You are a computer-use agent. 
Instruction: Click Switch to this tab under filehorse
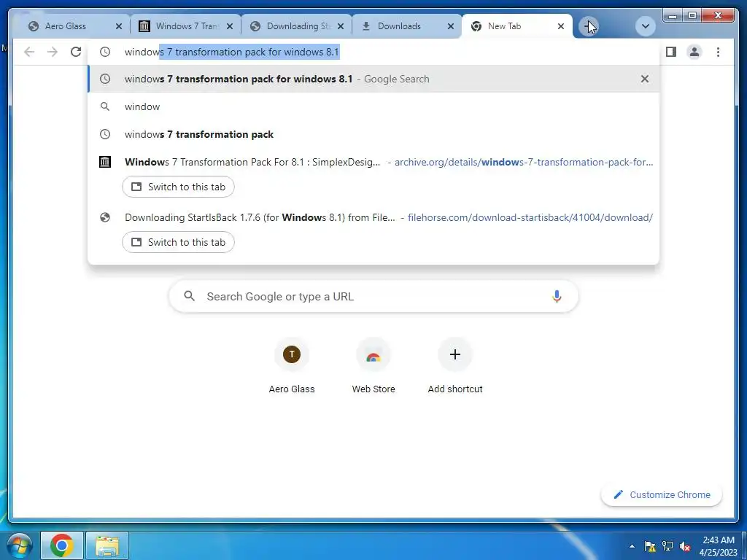pos(178,242)
